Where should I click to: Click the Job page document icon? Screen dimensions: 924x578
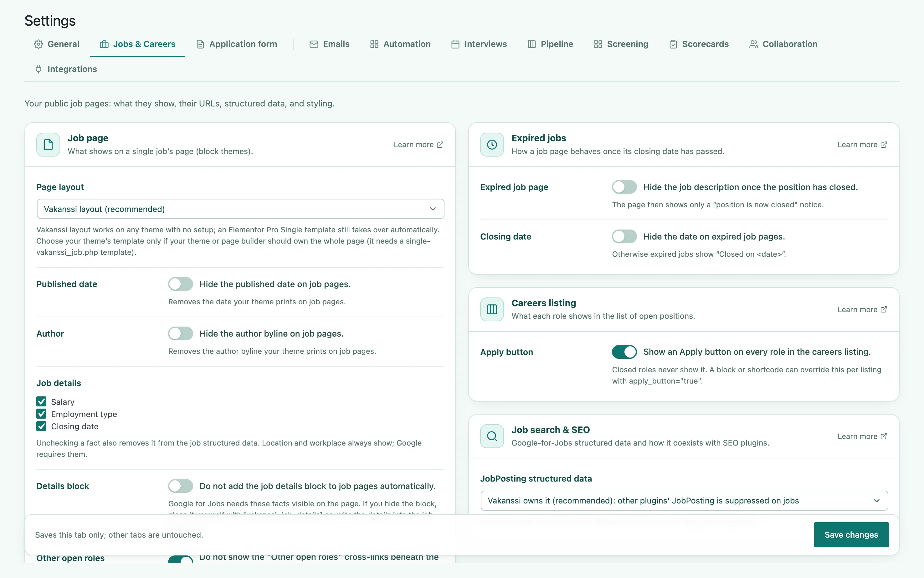coord(48,145)
